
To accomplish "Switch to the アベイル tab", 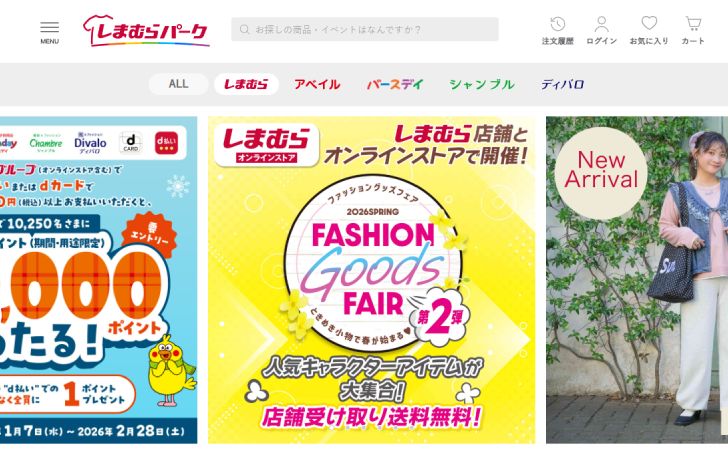I will pyautogui.click(x=317, y=85).
